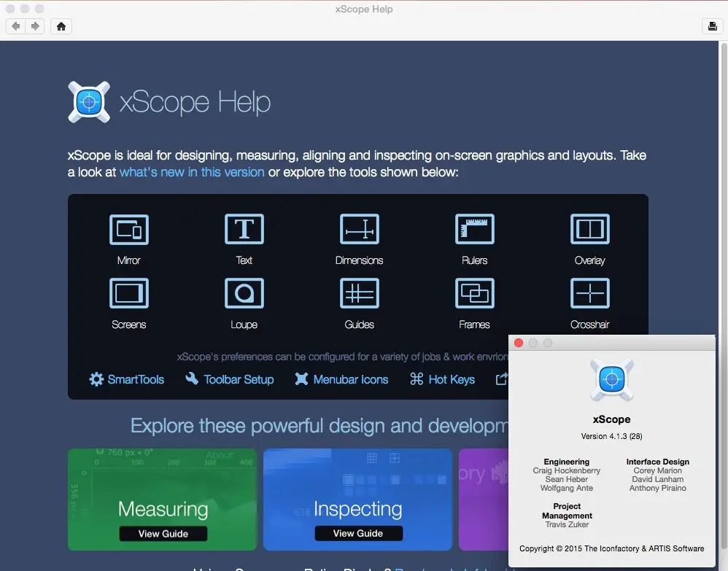
Task: Follow "what's new in this version" link
Action: coord(192,172)
